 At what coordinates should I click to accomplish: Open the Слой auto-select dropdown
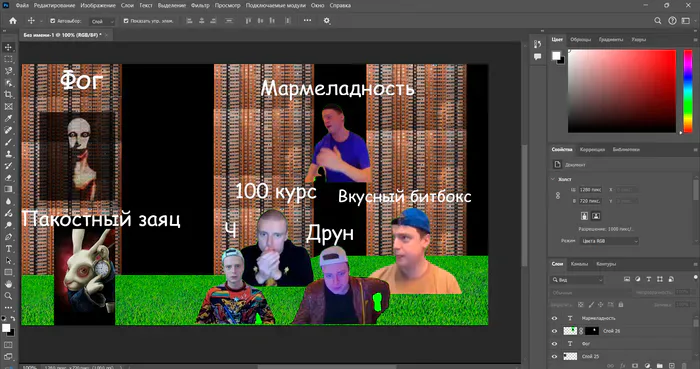tap(102, 21)
